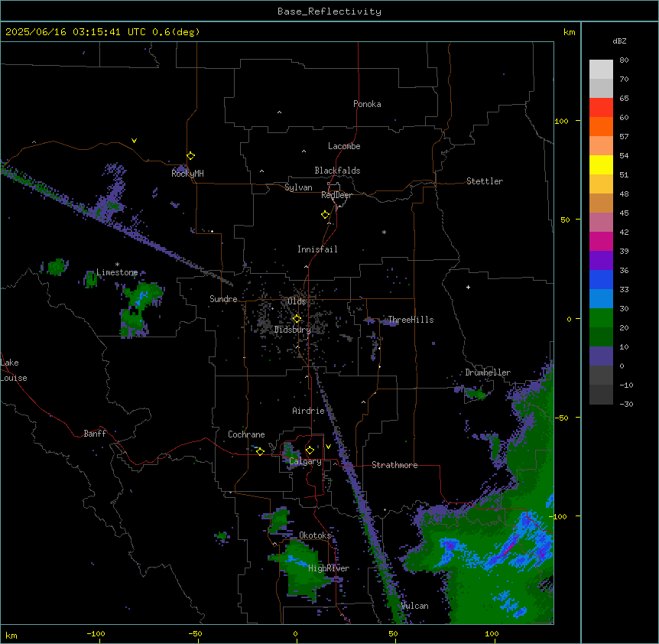The image size is (659, 644).
Task: Click the Banff label
Action: (95, 434)
